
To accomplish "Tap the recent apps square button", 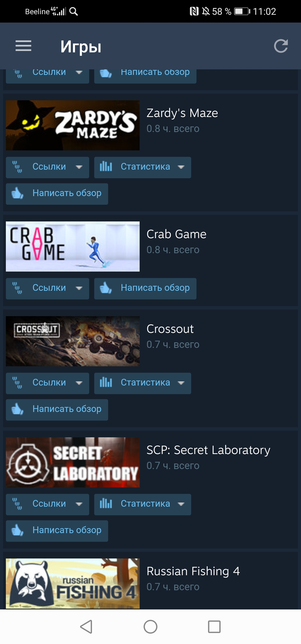I will 214,627.
